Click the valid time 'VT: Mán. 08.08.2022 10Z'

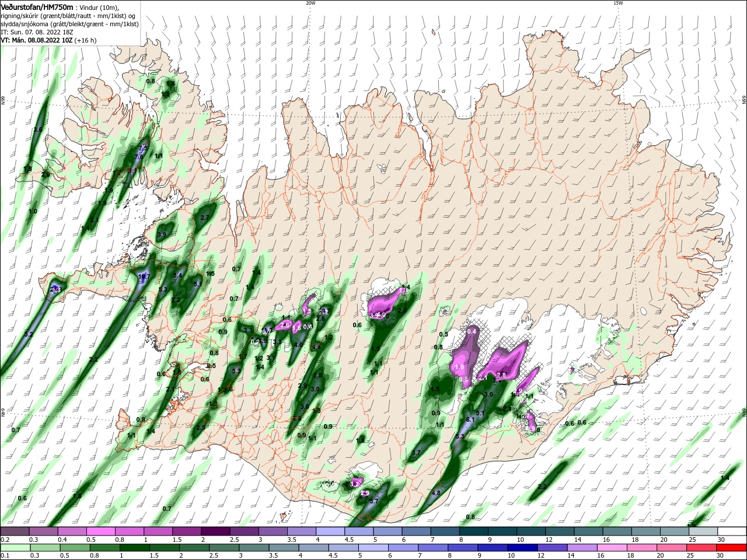[x=36, y=40]
